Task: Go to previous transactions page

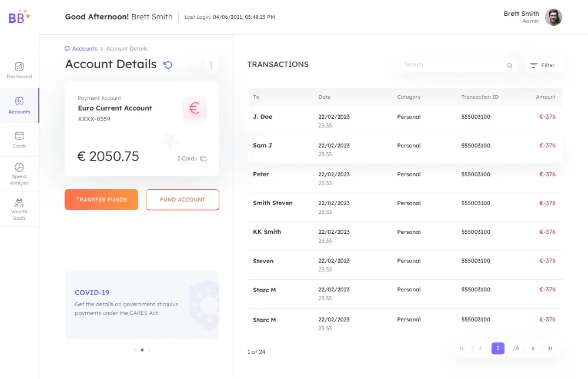Action: click(x=480, y=348)
